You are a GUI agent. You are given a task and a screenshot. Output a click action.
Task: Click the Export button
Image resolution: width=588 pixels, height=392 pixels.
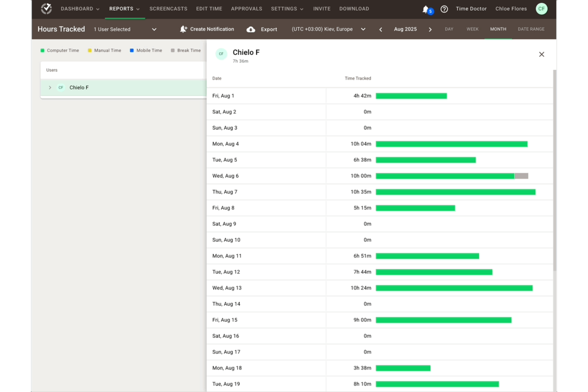coord(269,29)
